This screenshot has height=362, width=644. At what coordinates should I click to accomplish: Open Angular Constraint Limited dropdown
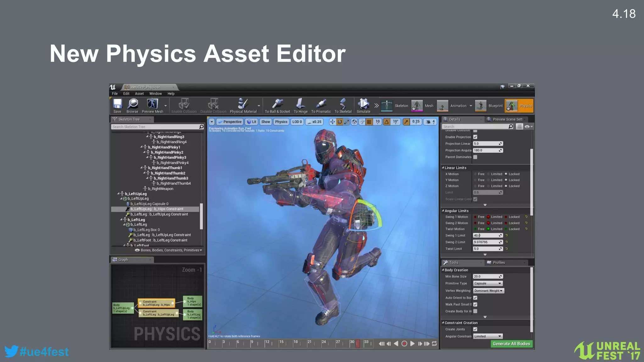488,336
